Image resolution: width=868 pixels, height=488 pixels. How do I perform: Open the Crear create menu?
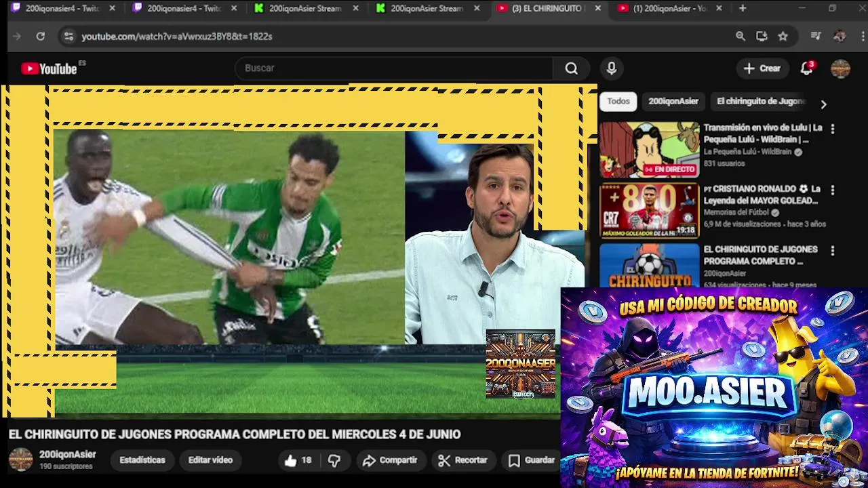pos(762,68)
